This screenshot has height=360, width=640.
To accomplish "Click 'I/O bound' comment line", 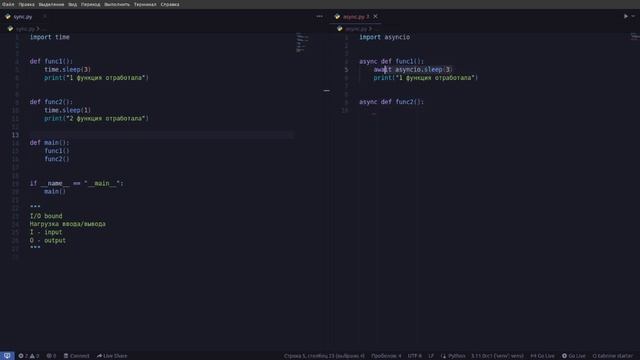I will tap(46, 216).
